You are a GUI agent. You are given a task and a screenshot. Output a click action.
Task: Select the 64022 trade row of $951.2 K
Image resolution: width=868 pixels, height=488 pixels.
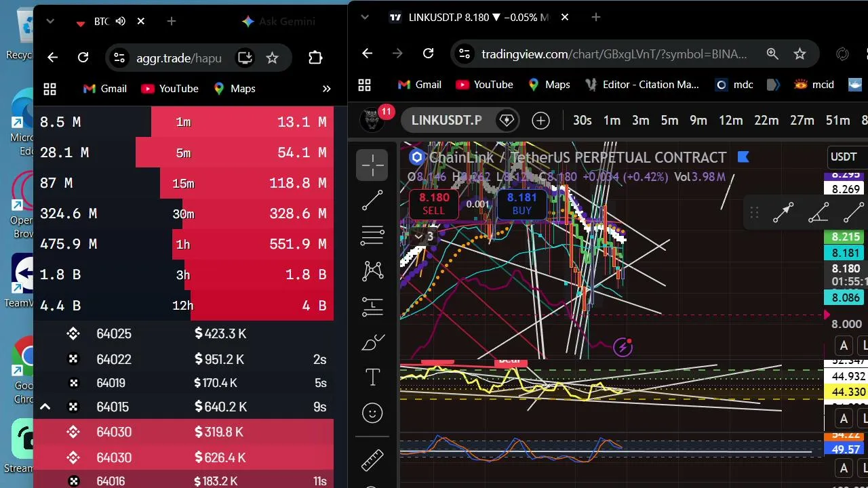pyautogui.click(x=183, y=359)
